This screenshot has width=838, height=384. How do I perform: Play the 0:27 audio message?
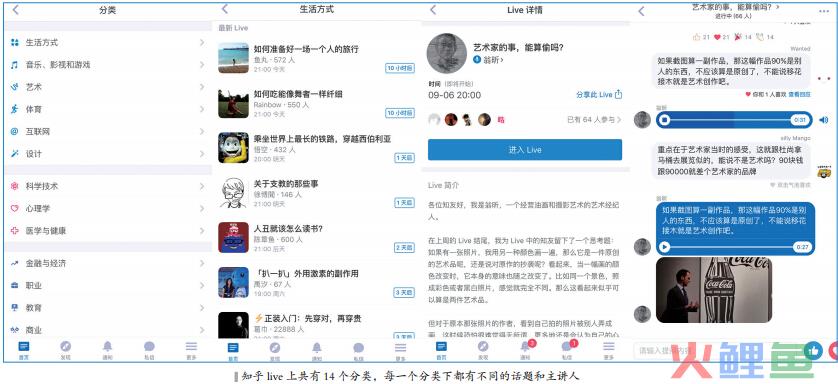click(664, 247)
